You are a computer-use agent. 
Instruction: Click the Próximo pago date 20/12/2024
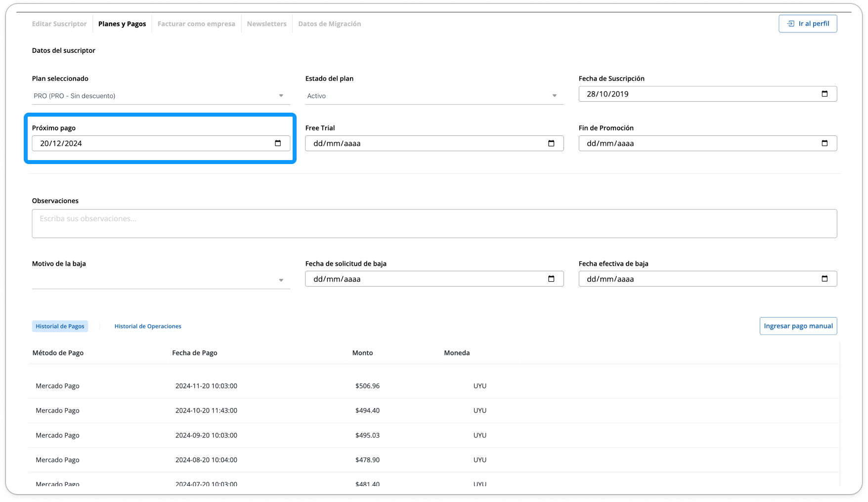point(61,143)
